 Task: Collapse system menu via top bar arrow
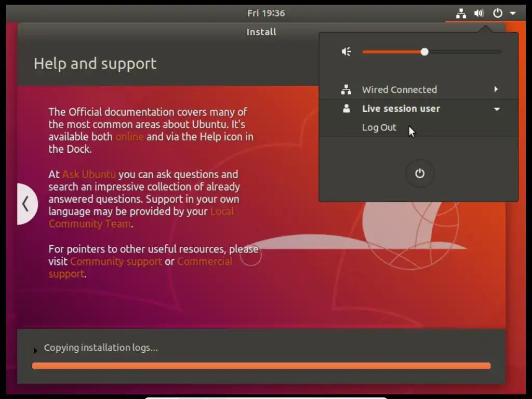(x=513, y=14)
